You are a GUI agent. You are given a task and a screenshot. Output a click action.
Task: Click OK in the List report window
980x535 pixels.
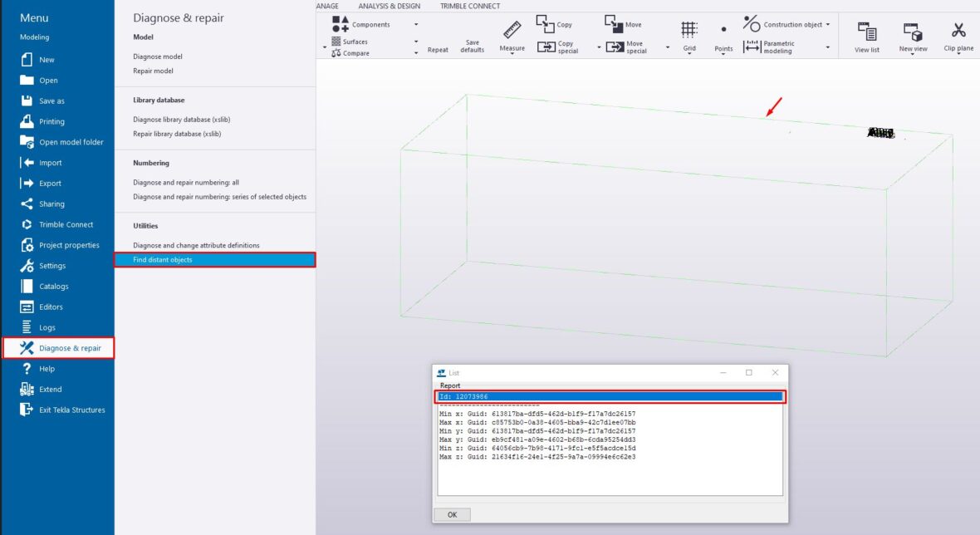click(452, 514)
